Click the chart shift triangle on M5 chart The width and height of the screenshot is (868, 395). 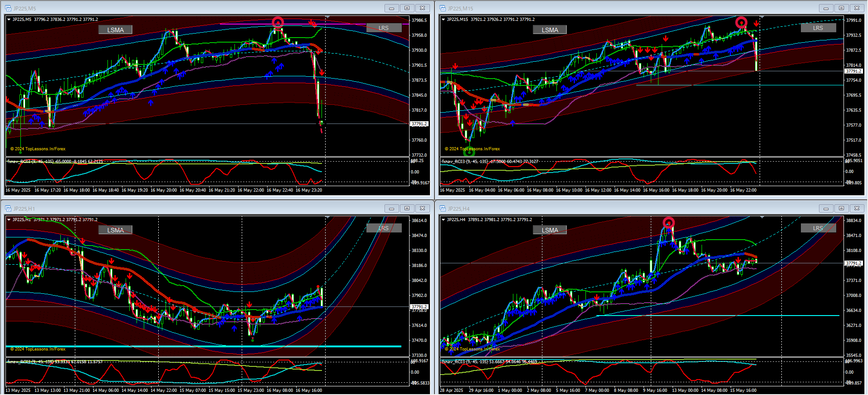(x=327, y=18)
